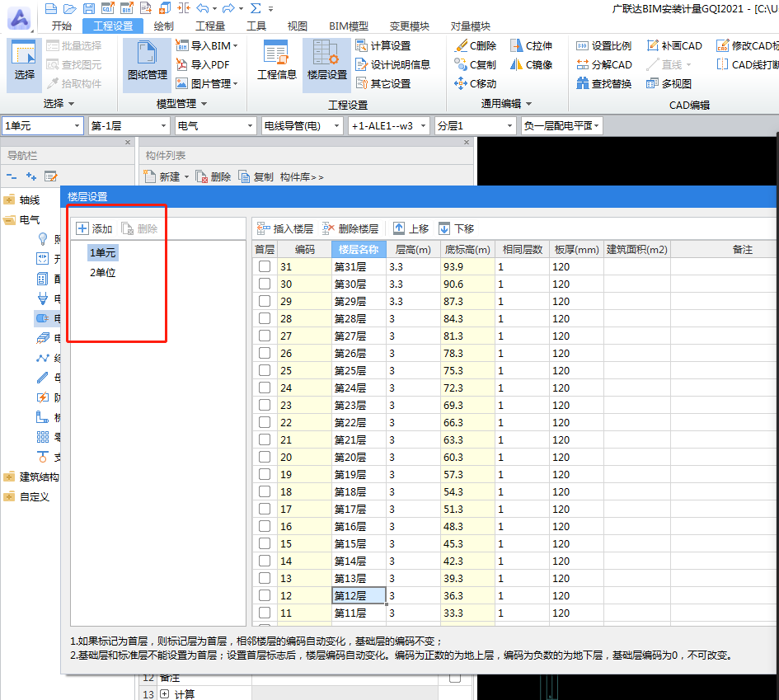Image resolution: width=779 pixels, height=700 pixels.
Task: Click the 楼层名称 column header
Action: point(359,249)
